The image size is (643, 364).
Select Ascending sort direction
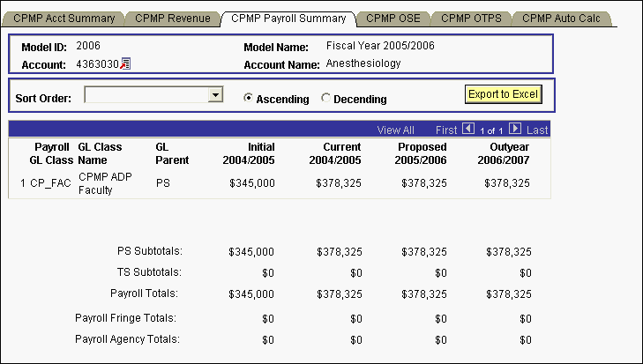click(249, 99)
